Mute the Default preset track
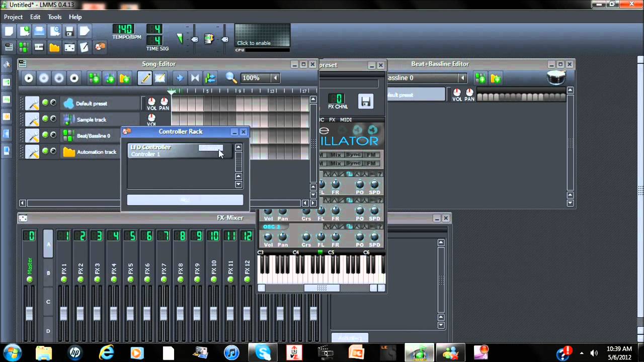 pos(45,103)
